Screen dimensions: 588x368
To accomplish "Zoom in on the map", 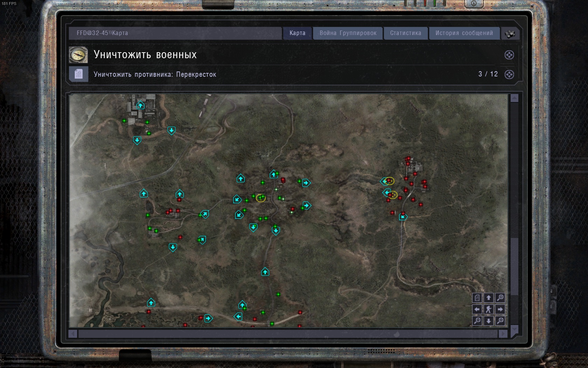I will 500,298.
